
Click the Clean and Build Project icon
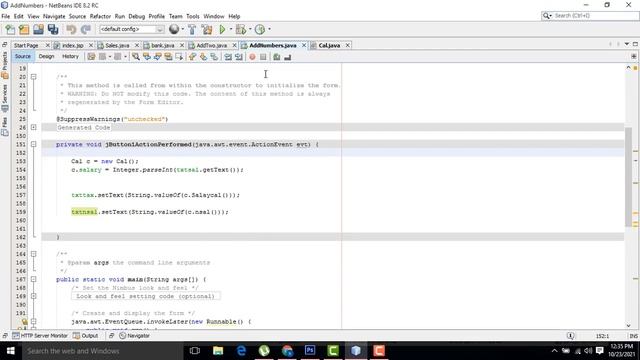(207, 29)
